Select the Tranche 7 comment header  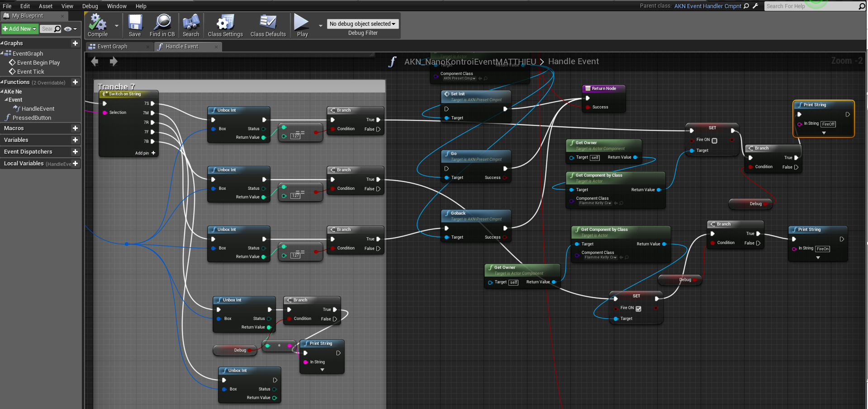[x=240, y=86]
